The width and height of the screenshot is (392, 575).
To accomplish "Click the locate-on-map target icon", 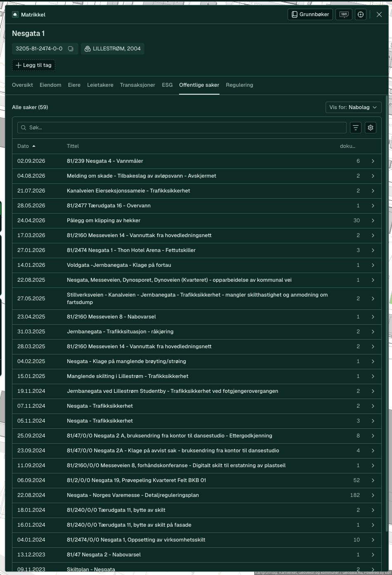I will coord(361,14).
